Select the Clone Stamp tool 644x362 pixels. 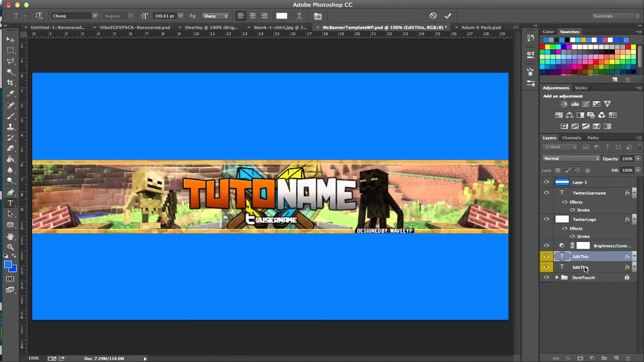pos(10,127)
